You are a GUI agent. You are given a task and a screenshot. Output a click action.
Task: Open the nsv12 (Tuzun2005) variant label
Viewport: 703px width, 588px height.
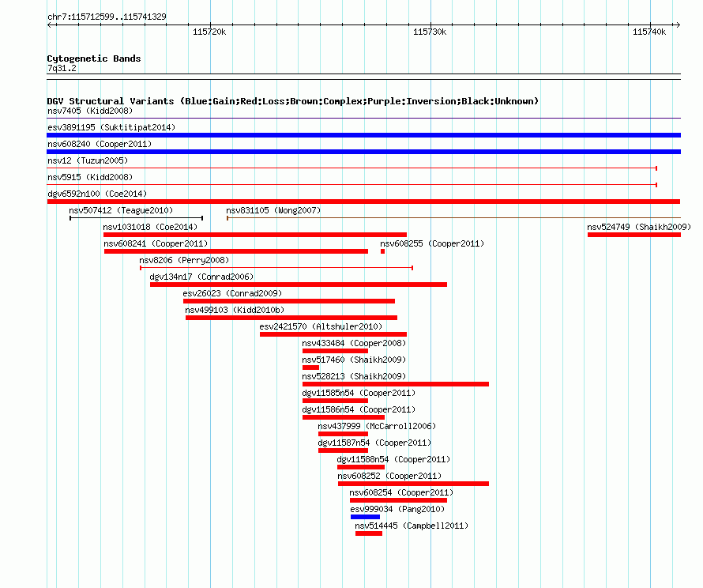pyautogui.click(x=88, y=160)
